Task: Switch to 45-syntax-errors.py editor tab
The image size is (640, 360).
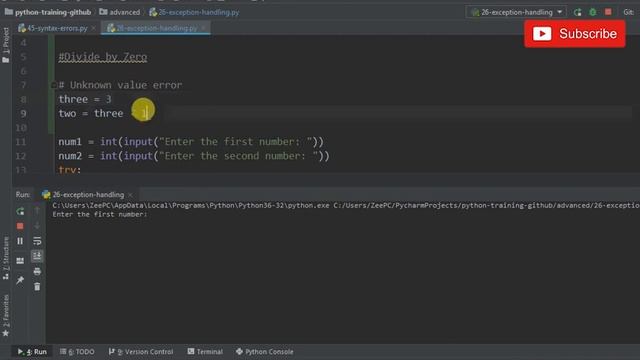Action: click(53, 28)
